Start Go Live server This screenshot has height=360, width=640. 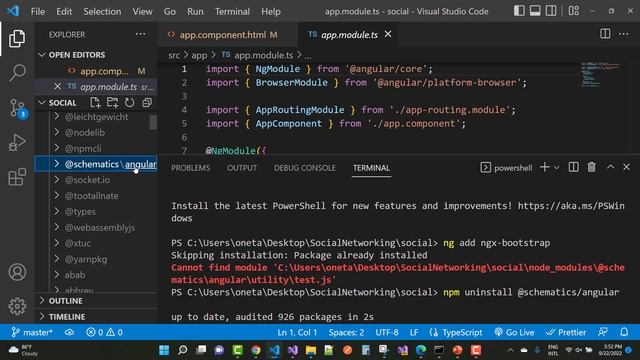[514, 332]
